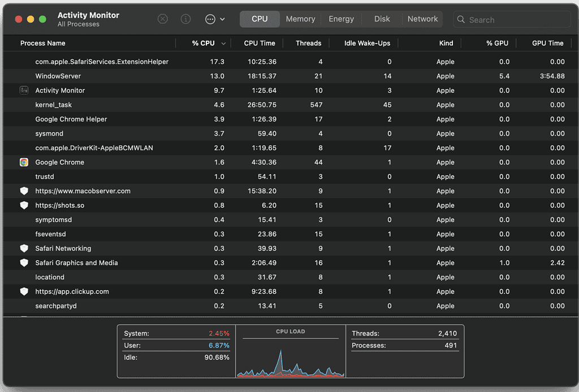Viewport: 579px width, 392px height.
Task: Select the symptomsd process row
Action: point(291,220)
